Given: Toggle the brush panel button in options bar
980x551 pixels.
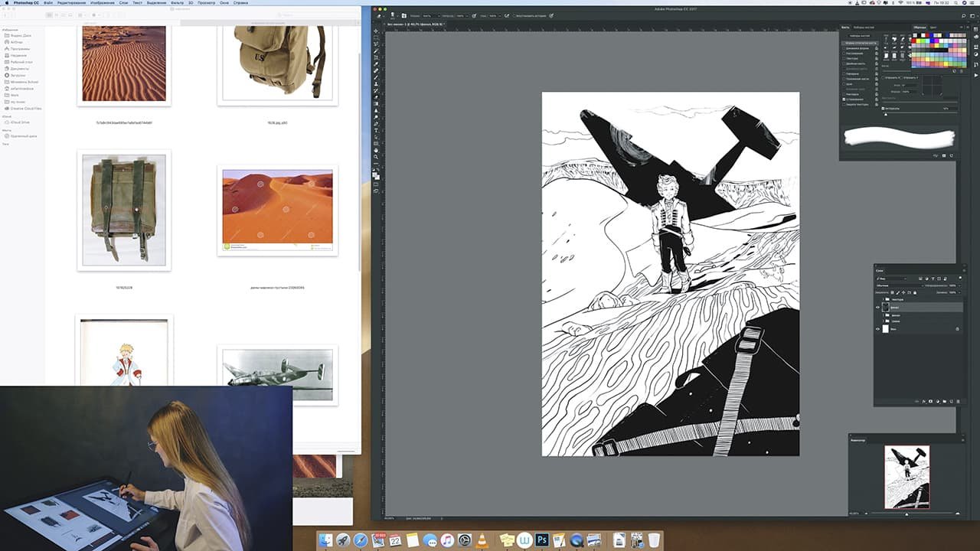Looking at the screenshot, I should pyautogui.click(x=403, y=15).
